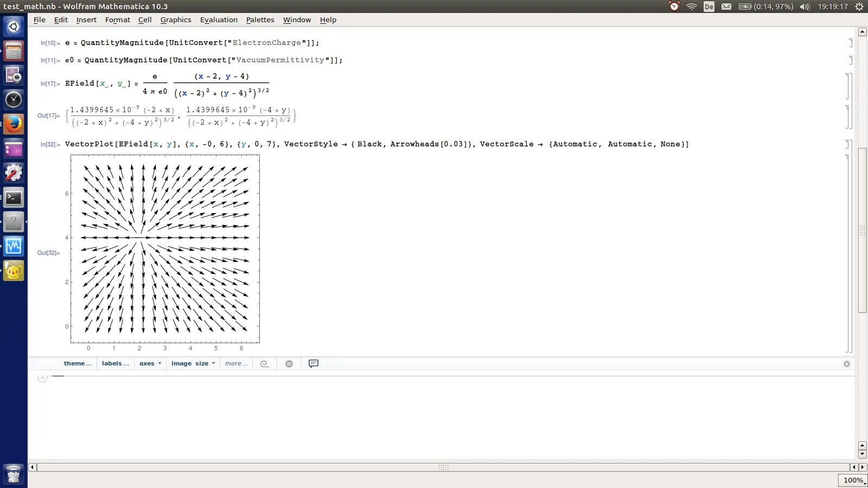Open the Insert menu
The width and height of the screenshot is (868, 488).
(86, 20)
